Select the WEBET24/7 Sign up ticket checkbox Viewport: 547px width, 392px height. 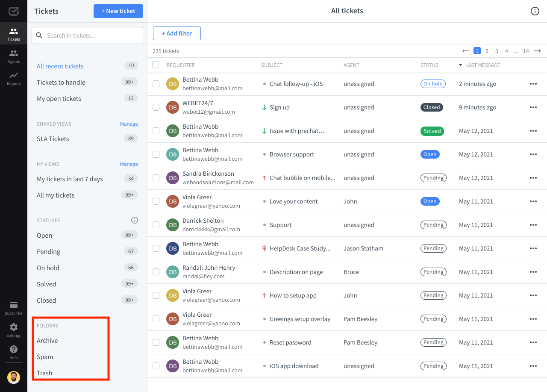coord(156,107)
